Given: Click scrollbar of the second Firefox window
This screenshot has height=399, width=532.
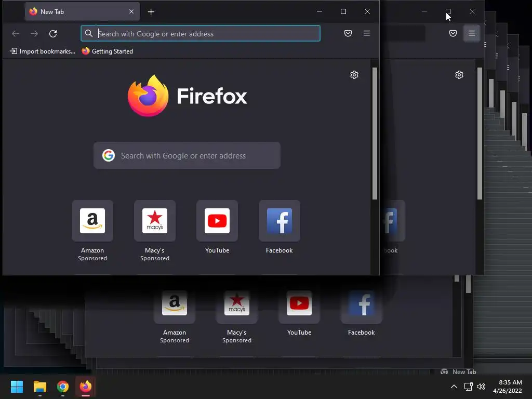Looking at the screenshot, I should [480, 134].
